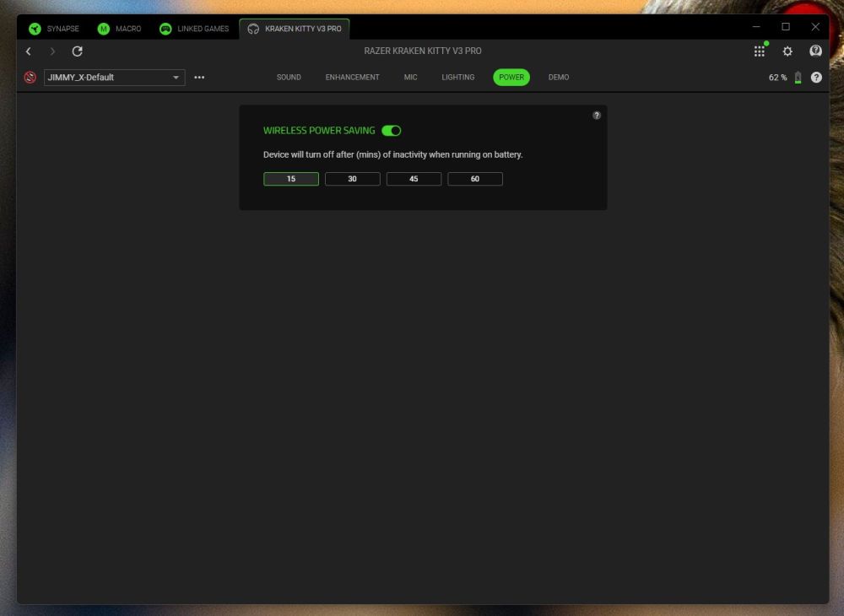Open the Linked Games tab
The width and height of the screenshot is (844, 616).
tap(194, 29)
